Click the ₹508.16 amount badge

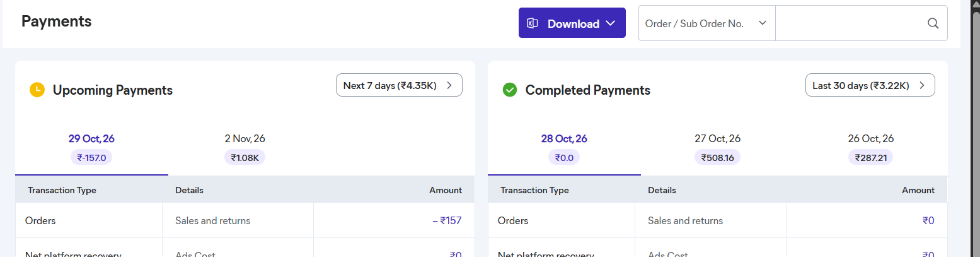(717, 157)
